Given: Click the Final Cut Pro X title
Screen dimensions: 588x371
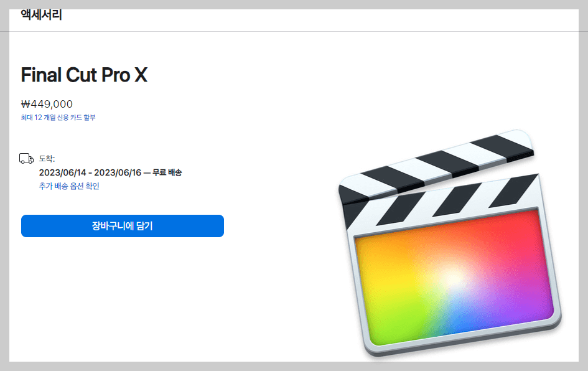Looking at the screenshot, I should pos(84,75).
